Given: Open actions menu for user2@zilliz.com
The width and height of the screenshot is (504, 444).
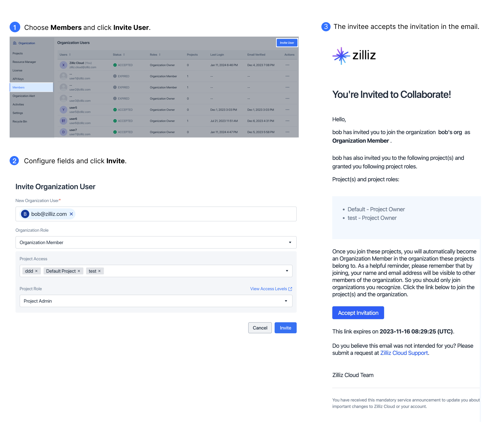Looking at the screenshot, I should tap(287, 87).
